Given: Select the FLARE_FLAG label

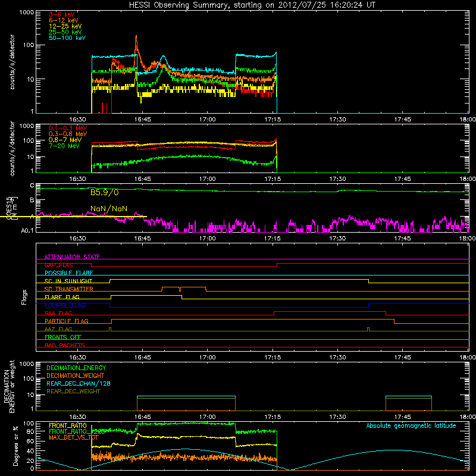Looking at the screenshot, I should tap(62, 297).
